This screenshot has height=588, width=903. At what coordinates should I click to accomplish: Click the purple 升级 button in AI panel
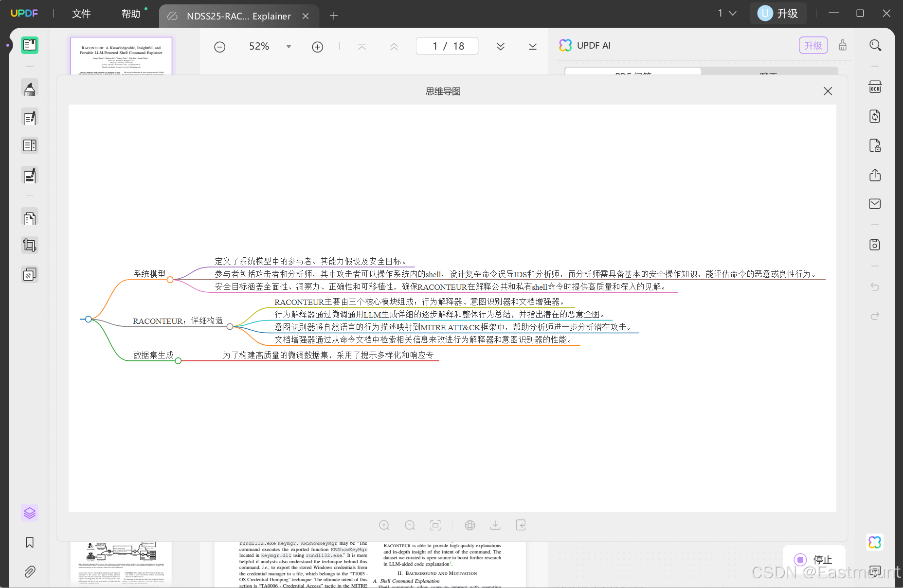tap(813, 45)
